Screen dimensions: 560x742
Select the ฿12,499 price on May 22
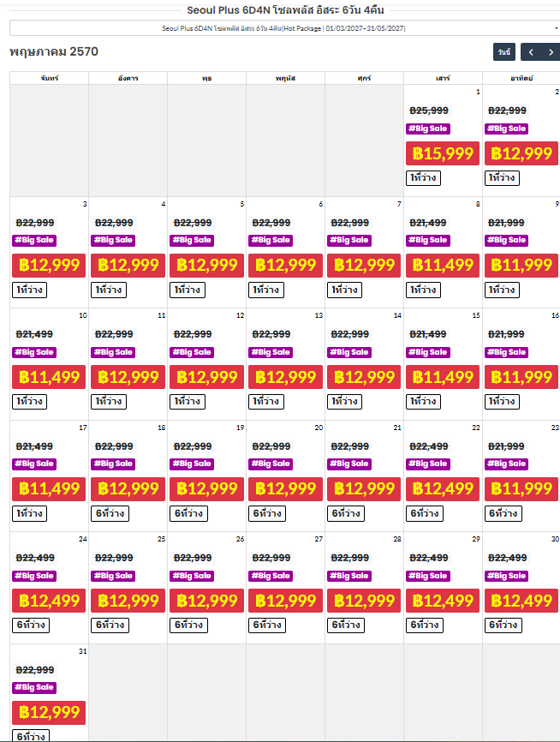coord(443,489)
